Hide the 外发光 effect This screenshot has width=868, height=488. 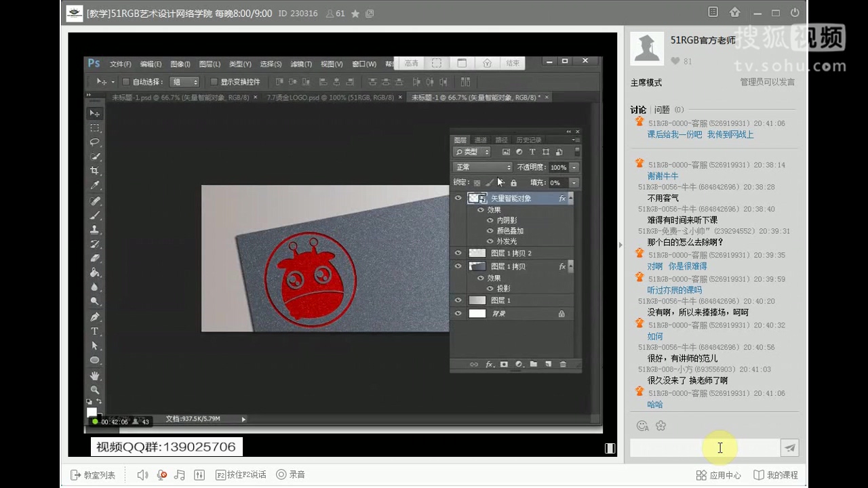(490, 241)
